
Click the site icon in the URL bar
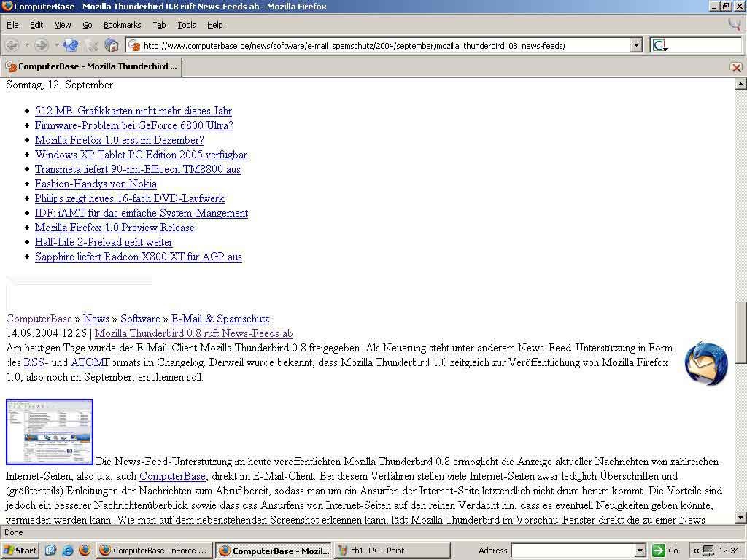[134, 46]
